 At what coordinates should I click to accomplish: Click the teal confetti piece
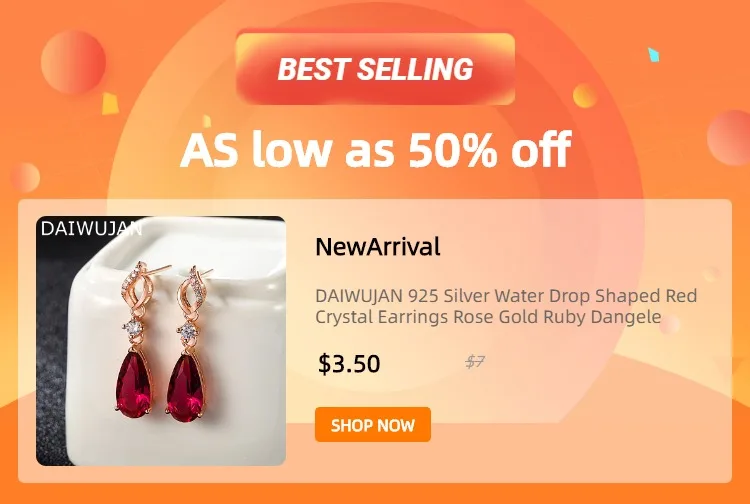click(x=653, y=55)
